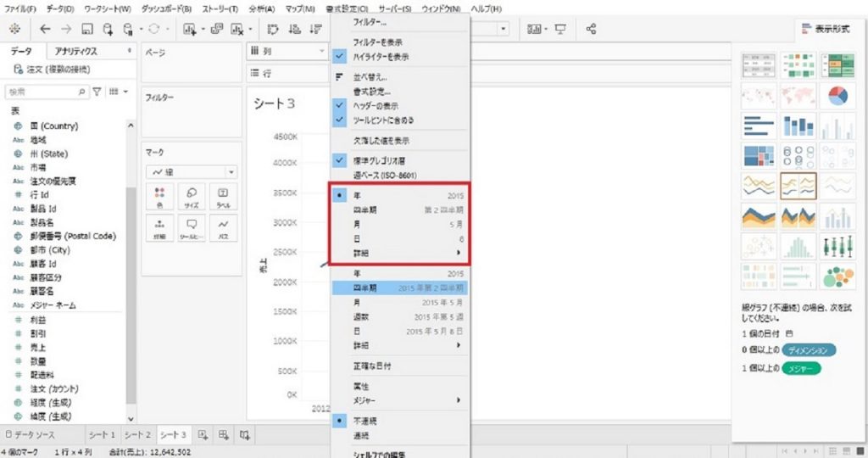Viewport: 868px width, 458px height.
Task: Open the ラベル (label) marks card button
Action: click(223, 197)
